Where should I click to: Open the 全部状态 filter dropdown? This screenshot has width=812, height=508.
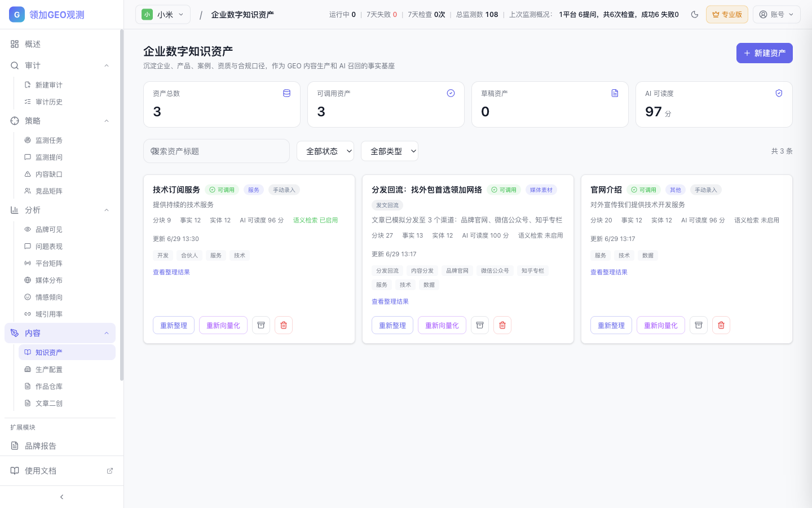pos(325,151)
